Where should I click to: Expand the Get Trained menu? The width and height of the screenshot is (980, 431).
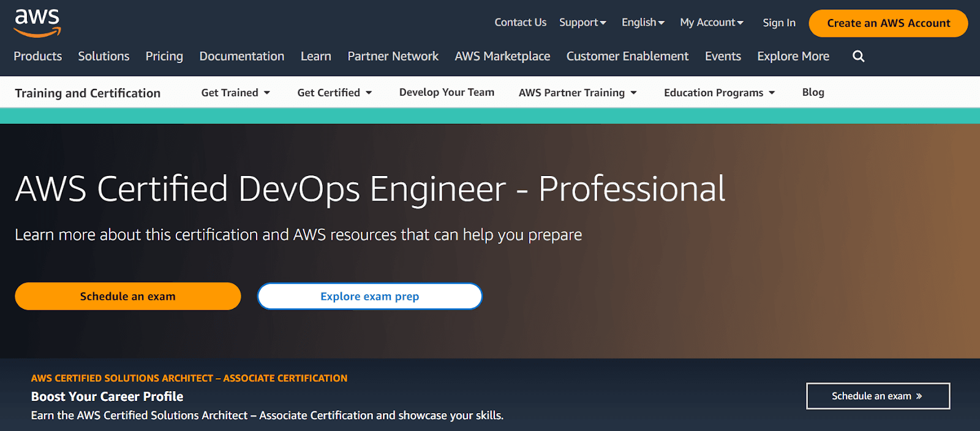pos(236,93)
